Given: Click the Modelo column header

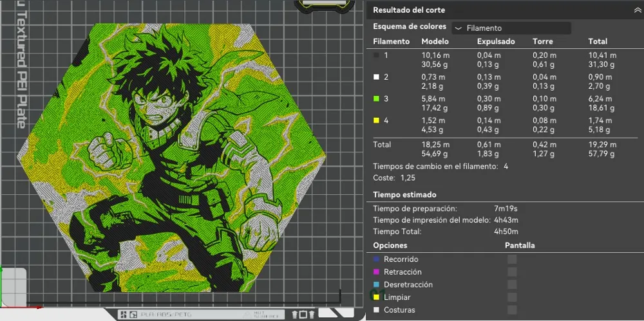Looking at the screenshot, I should click(x=435, y=41).
